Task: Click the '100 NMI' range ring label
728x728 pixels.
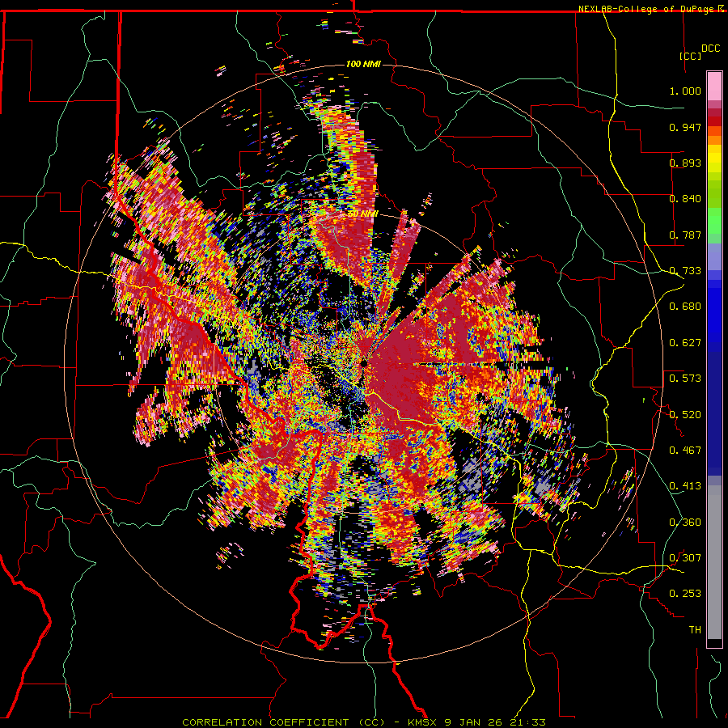Action: [x=363, y=64]
